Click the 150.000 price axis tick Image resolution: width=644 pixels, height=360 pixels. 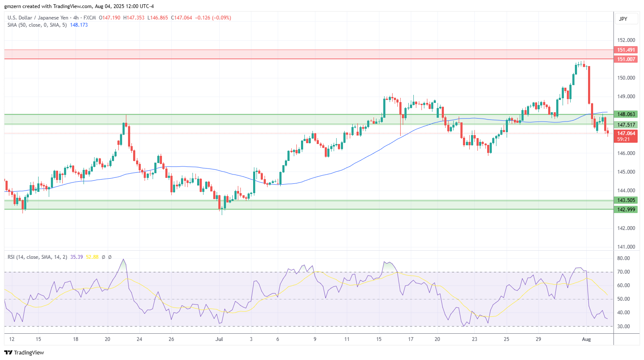click(626, 78)
